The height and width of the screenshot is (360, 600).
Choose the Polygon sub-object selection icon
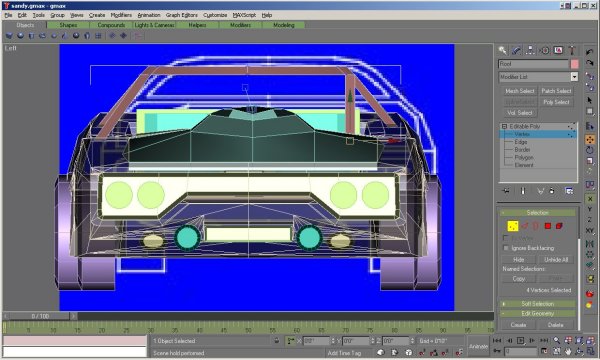[548, 226]
